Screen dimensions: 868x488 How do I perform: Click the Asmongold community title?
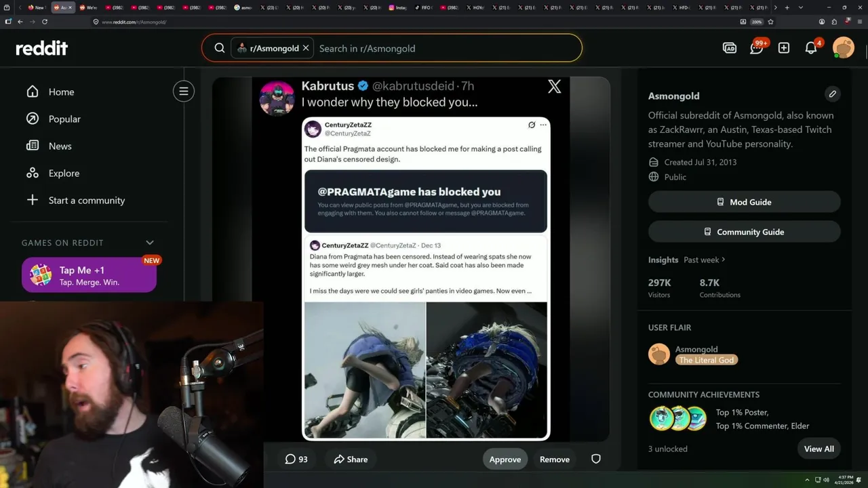click(x=673, y=96)
